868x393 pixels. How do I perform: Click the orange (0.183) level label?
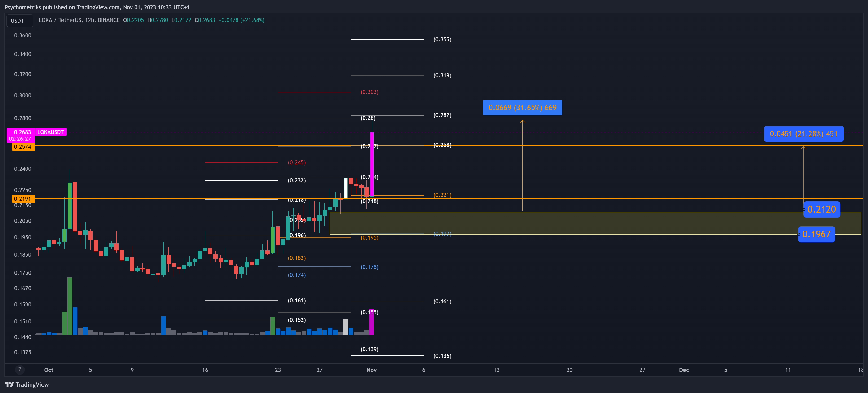[x=297, y=258]
